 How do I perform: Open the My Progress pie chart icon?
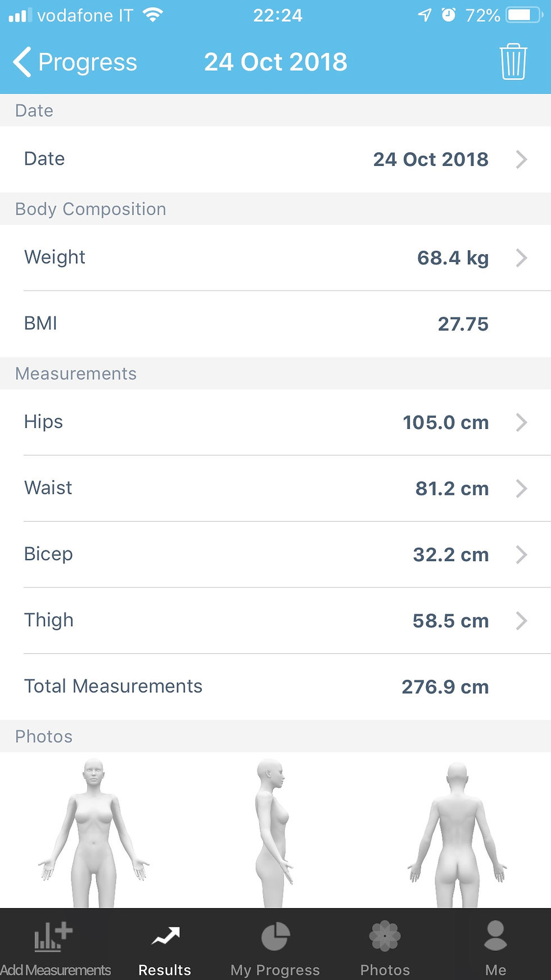tap(275, 937)
